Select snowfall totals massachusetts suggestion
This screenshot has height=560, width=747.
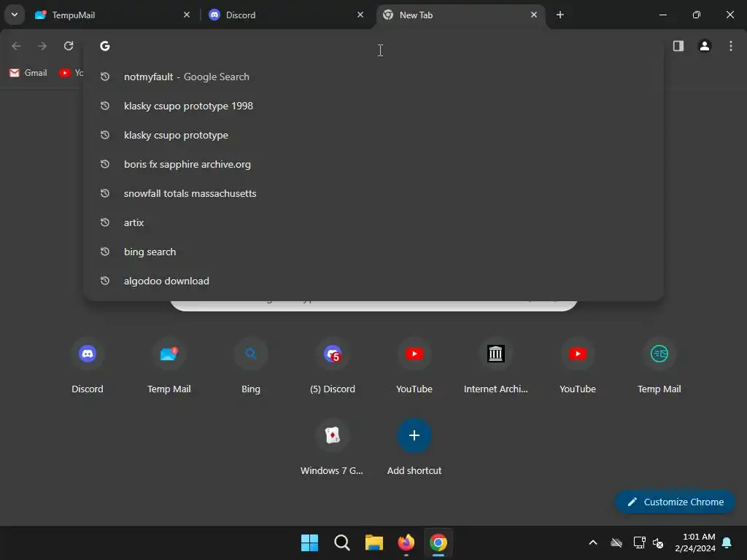pos(373,193)
